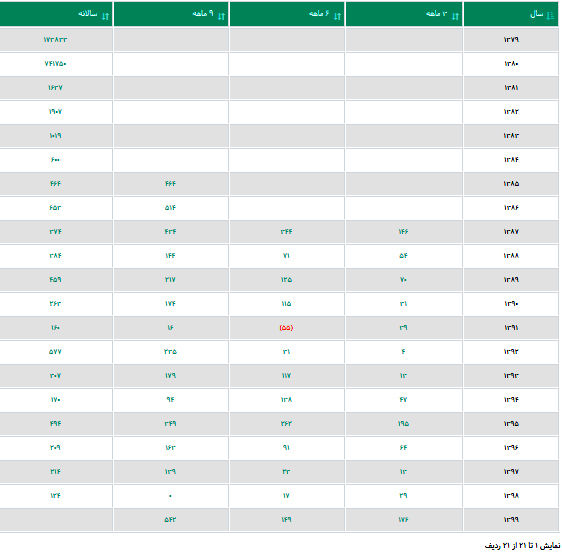Viewport: 562px width, 555px height.
Task: Click 3-month value ۱۹۵ for ۱۳۹۵
Action: pos(403,423)
